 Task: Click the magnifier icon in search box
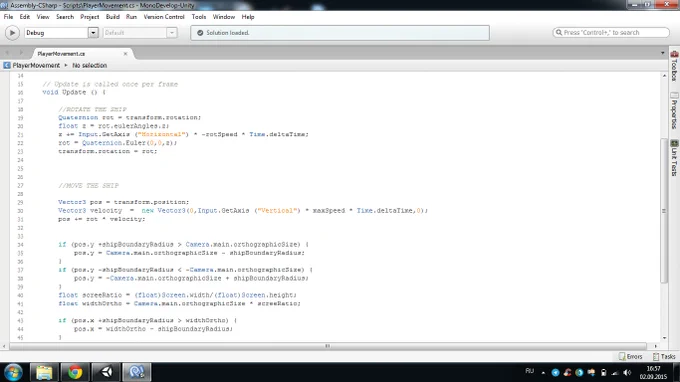coord(559,33)
